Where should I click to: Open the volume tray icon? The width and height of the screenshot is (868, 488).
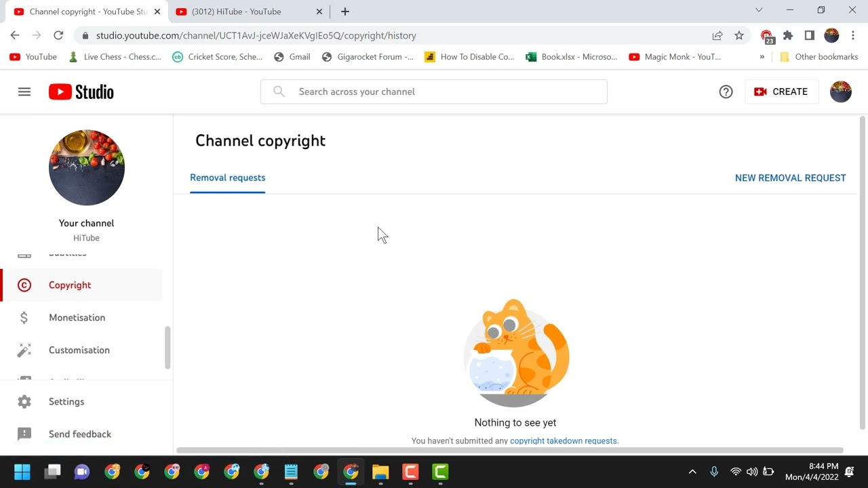click(752, 472)
